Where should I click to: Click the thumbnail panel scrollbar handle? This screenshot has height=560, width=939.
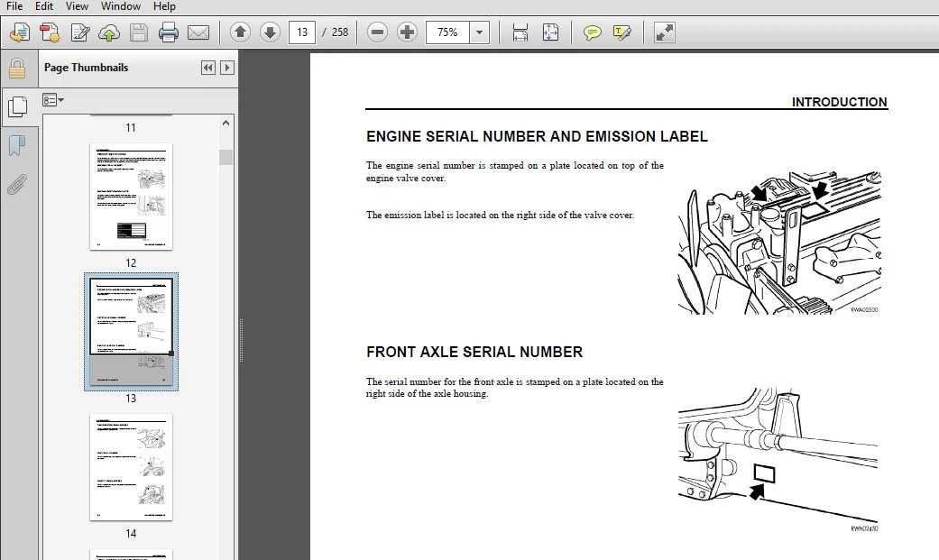coord(226,157)
